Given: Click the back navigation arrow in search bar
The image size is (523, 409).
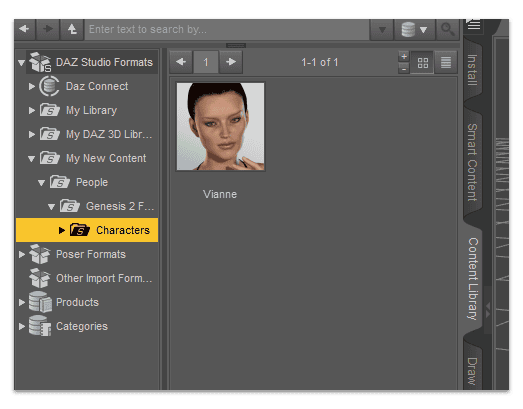Looking at the screenshot, I should (24, 29).
